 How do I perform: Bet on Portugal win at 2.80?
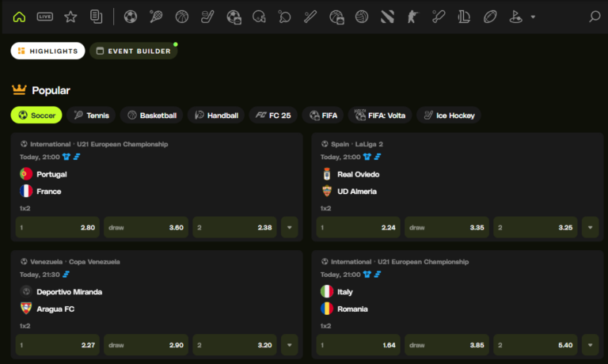(x=57, y=228)
